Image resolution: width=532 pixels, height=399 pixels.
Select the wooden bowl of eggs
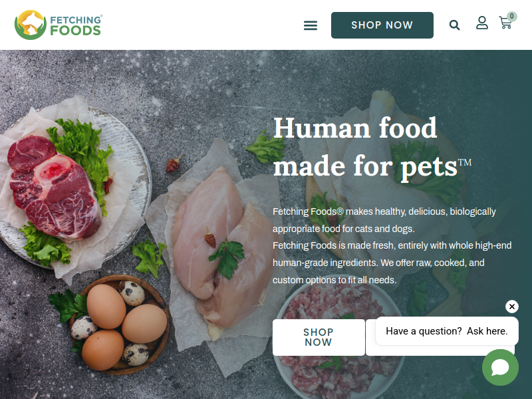pyautogui.click(x=120, y=325)
